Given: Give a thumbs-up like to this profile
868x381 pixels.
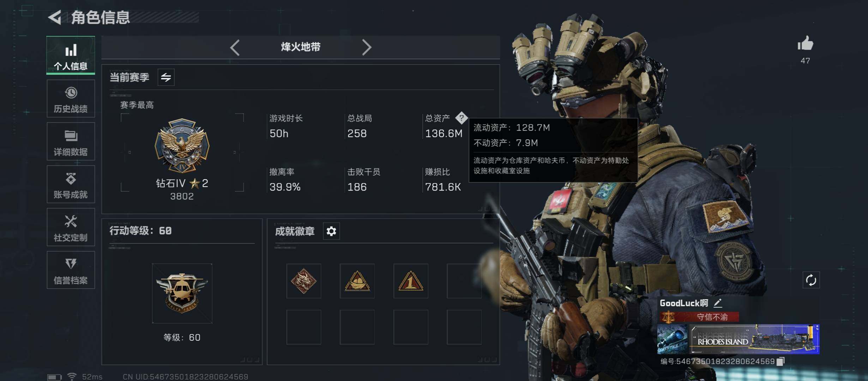Looking at the screenshot, I should (x=805, y=44).
